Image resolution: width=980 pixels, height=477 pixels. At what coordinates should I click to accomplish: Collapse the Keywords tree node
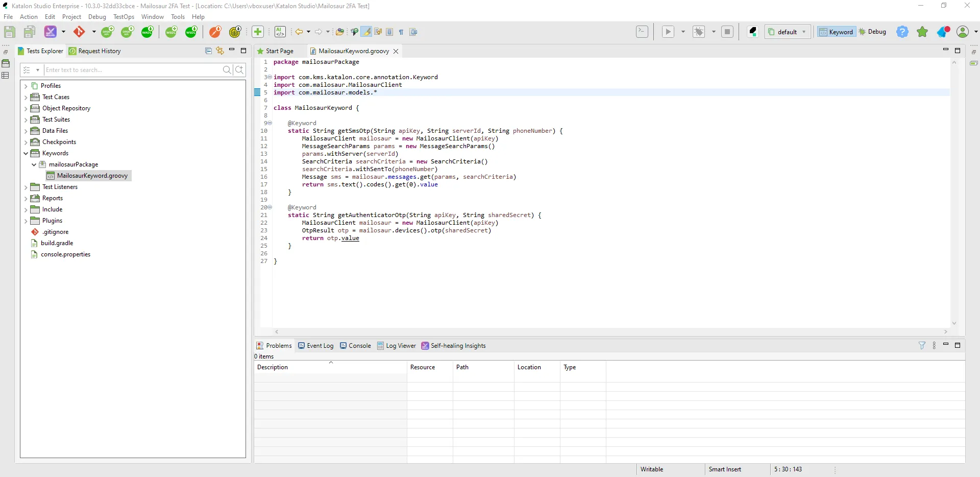(25, 153)
